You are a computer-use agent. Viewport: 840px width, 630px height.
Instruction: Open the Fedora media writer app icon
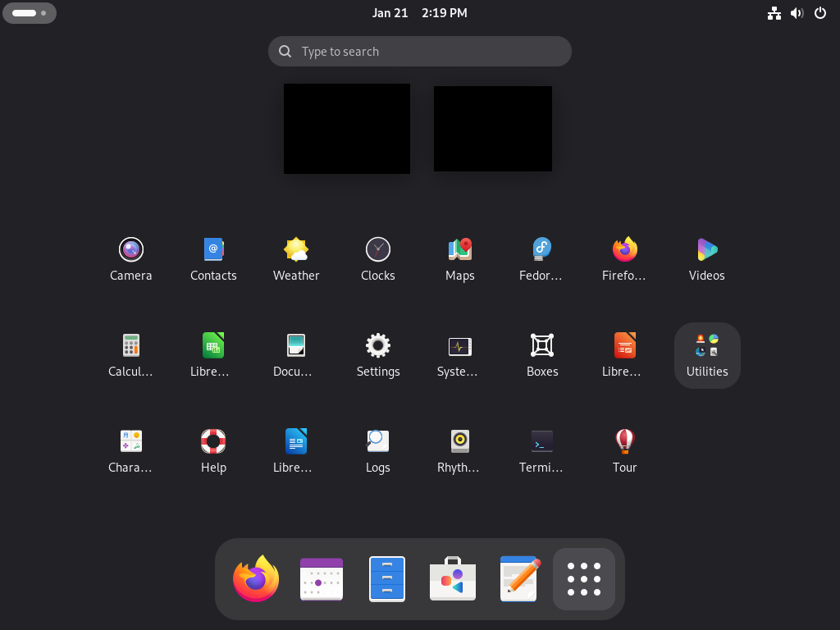[542, 259]
